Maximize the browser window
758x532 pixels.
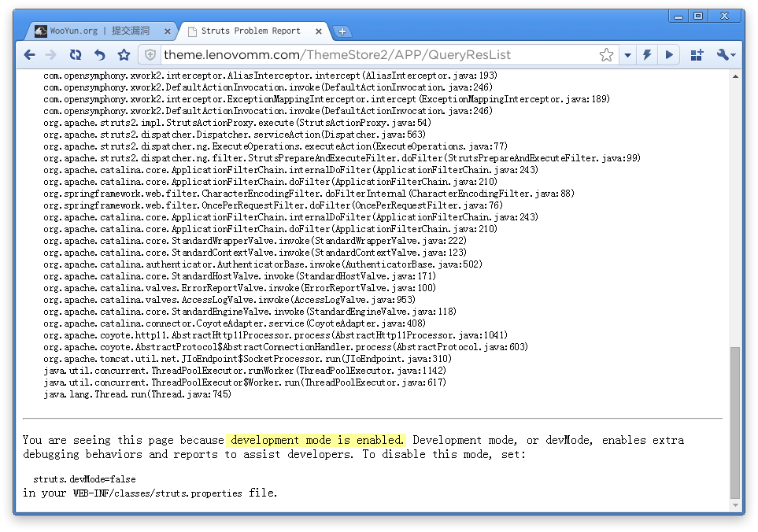698,16
